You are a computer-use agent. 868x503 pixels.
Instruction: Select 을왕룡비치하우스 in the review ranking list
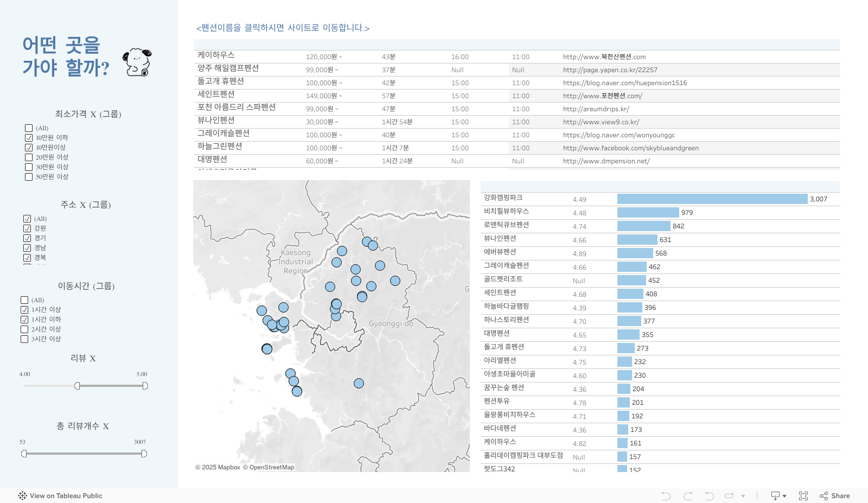510,415
